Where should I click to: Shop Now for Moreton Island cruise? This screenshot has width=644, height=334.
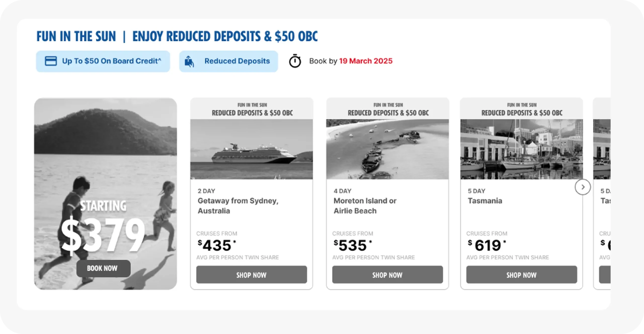coord(387,275)
